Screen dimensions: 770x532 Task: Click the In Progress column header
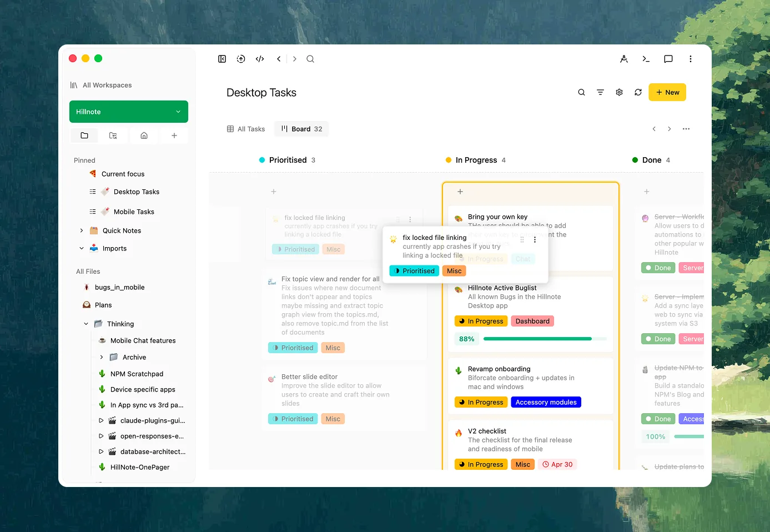[476, 160]
